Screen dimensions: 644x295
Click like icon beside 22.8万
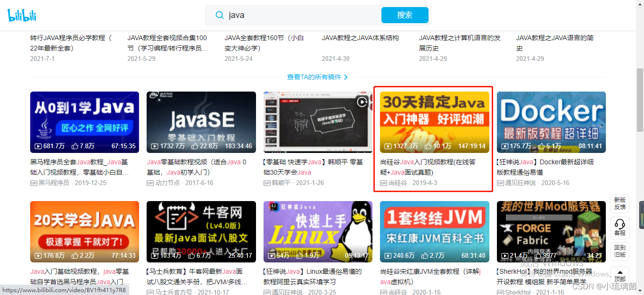pos(195,146)
